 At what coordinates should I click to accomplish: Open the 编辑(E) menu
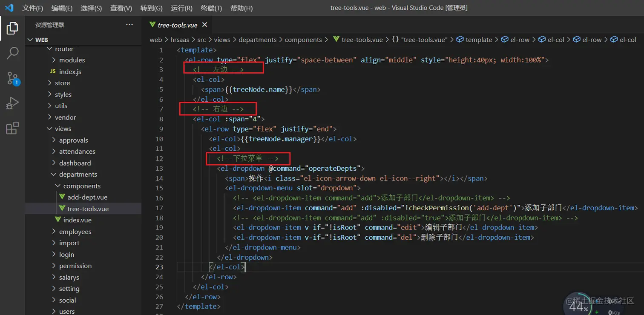62,8
